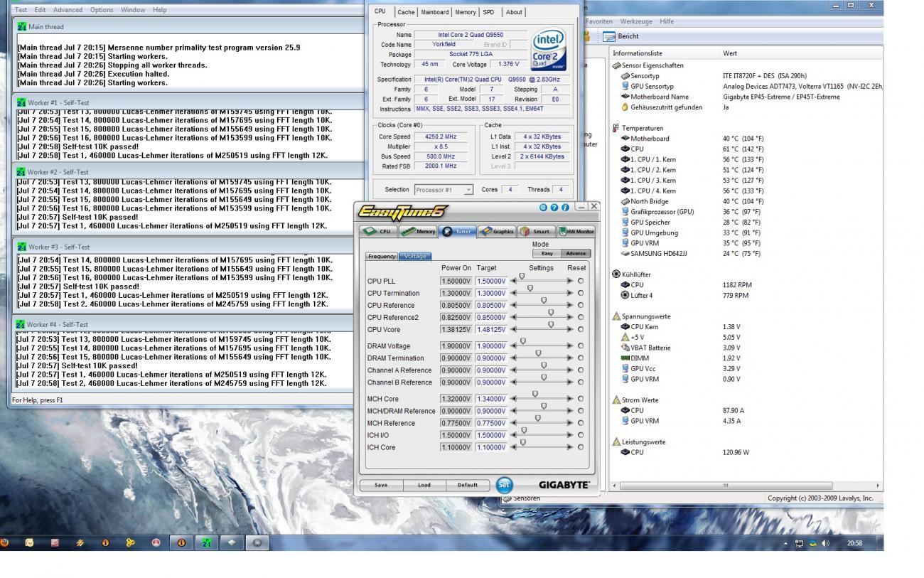Click the red grid icon on the taskbar
Screen dimensions: 924x578
click(55, 542)
